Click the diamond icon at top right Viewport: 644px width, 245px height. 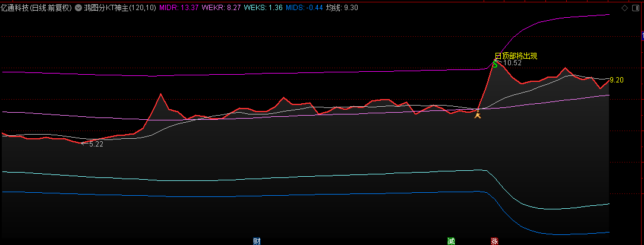(x=625, y=8)
